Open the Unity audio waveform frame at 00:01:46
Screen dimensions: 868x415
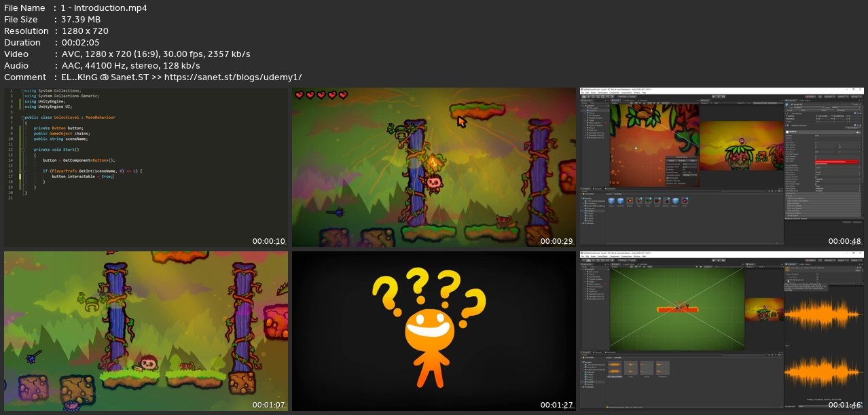[x=722, y=331]
